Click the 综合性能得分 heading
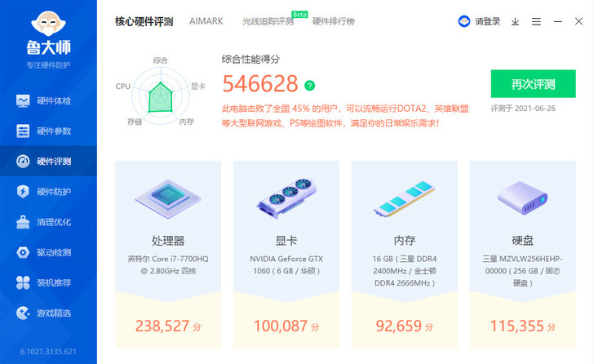594x364 pixels. 250,59
